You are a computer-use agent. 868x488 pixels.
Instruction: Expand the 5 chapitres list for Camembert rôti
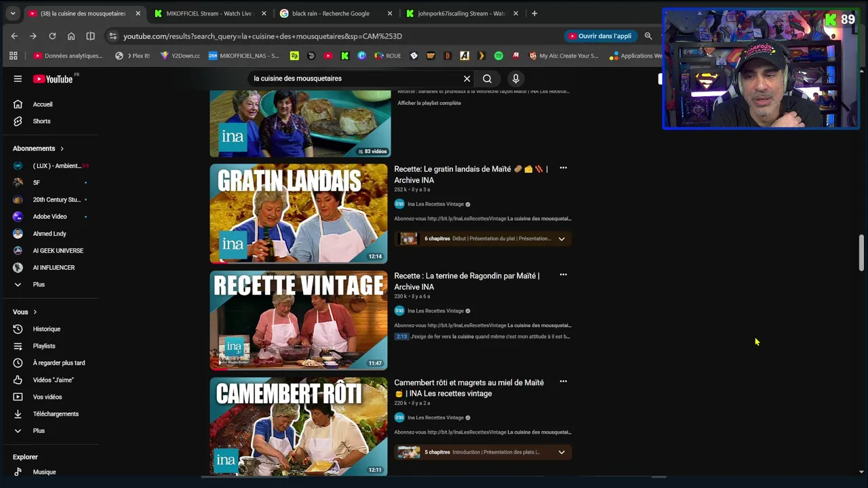click(x=561, y=452)
